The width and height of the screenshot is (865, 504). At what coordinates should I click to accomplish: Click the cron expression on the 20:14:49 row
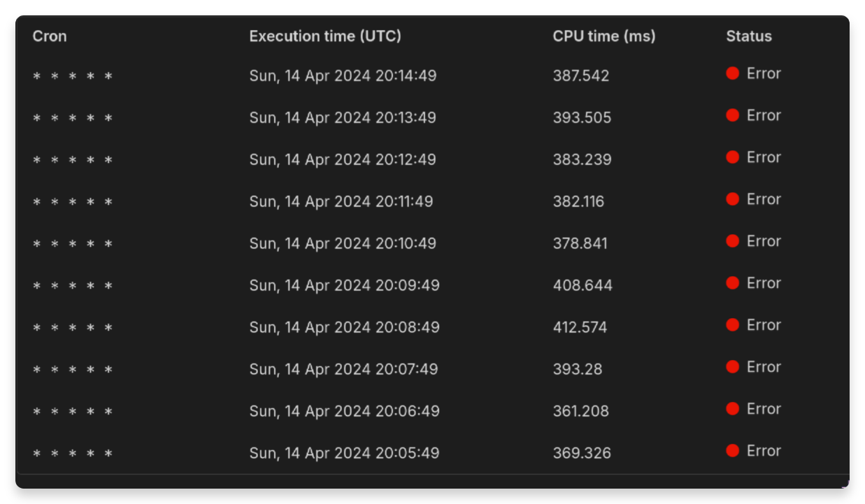point(73,76)
